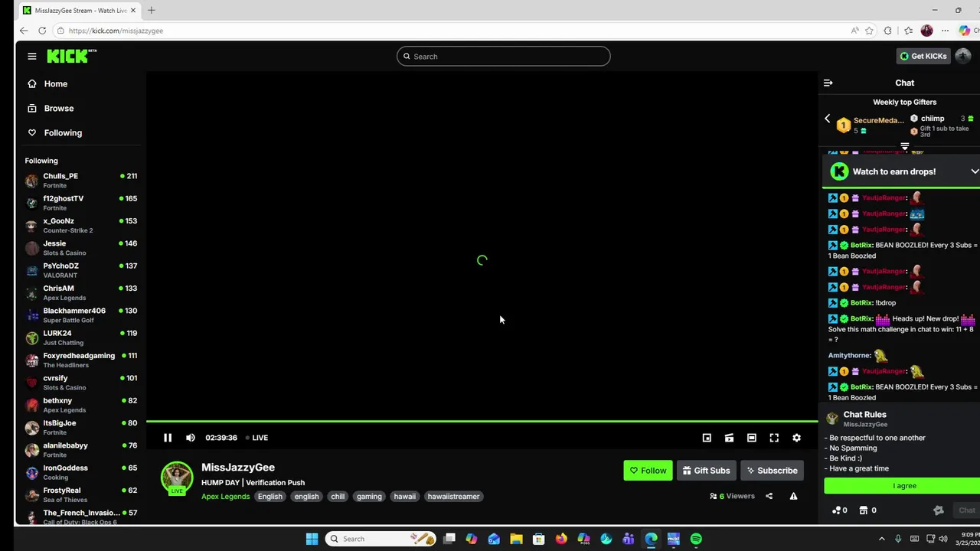The height and width of the screenshot is (551, 980).
Task: Open player settings gear
Action: (x=796, y=438)
